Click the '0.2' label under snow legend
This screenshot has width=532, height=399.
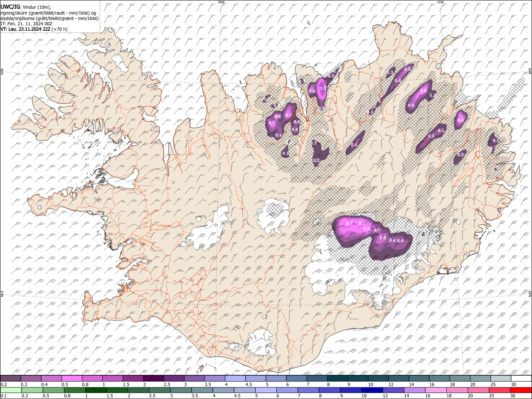pos(3,384)
